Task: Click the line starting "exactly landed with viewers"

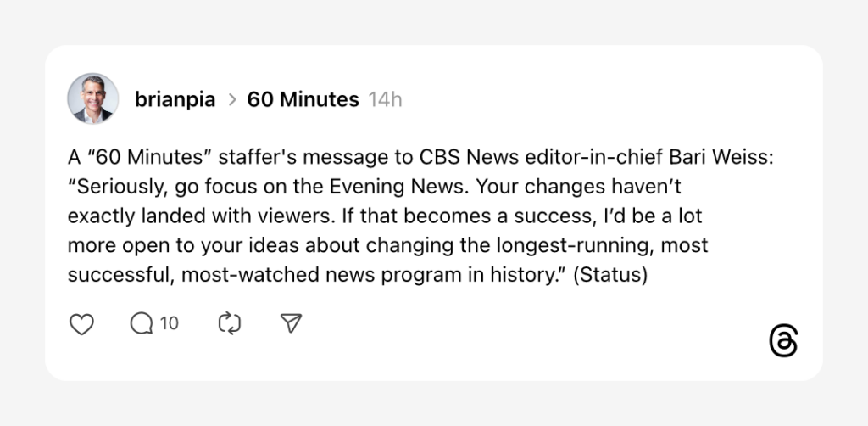Action: (385, 216)
